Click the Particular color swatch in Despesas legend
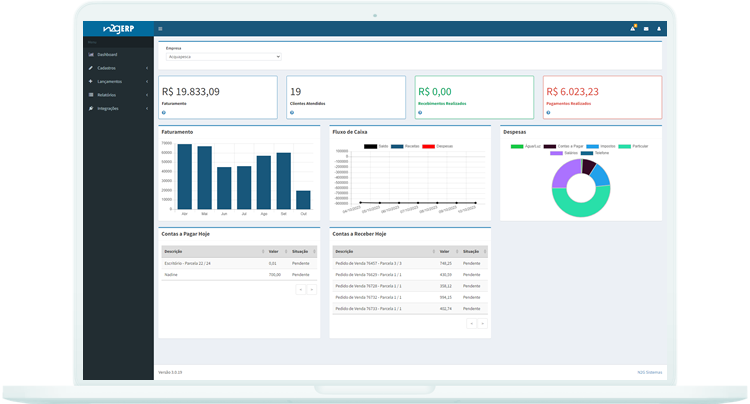Screen dimensions: 750x404 point(624,146)
